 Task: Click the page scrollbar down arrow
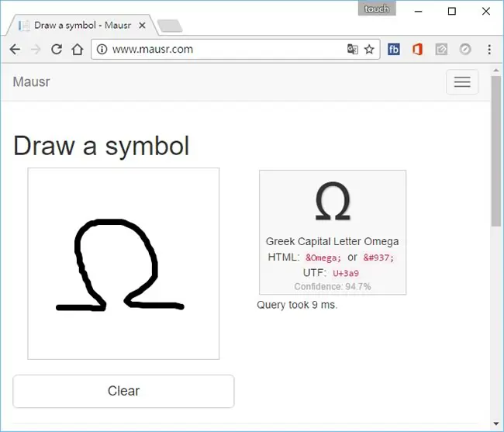tap(496, 424)
